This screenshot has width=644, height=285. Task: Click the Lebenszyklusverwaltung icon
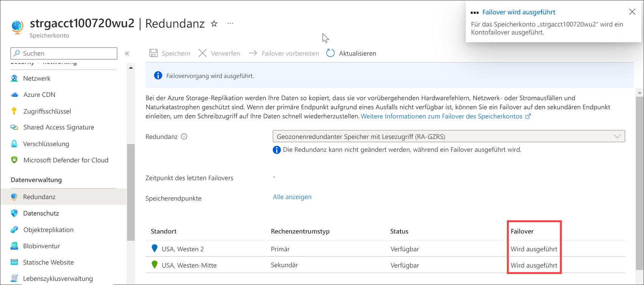tap(14, 278)
